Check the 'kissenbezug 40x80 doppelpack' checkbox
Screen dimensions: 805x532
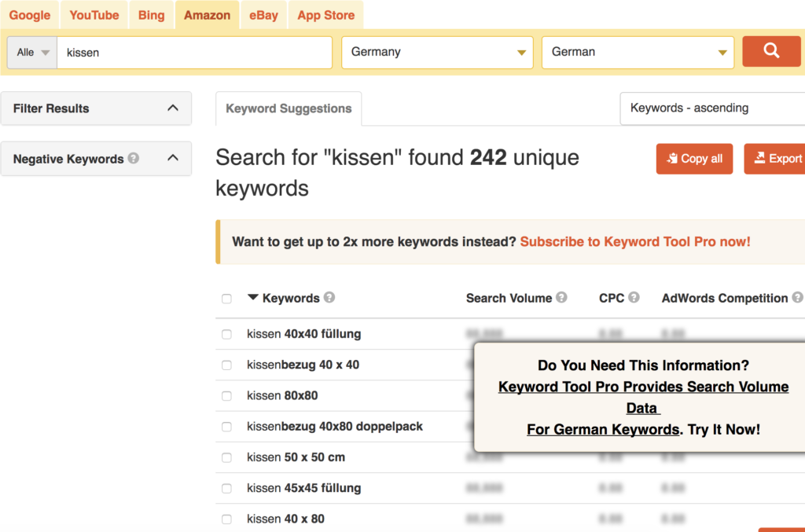(226, 427)
